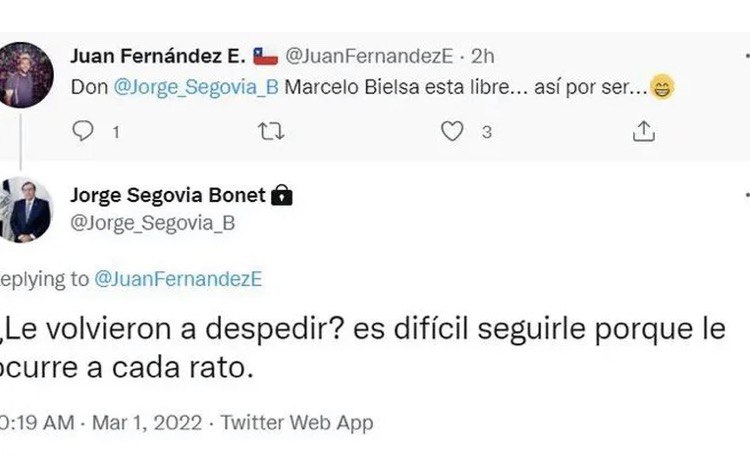Click the Chile flag emoji
750x458 pixels.
(x=265, y=57)
